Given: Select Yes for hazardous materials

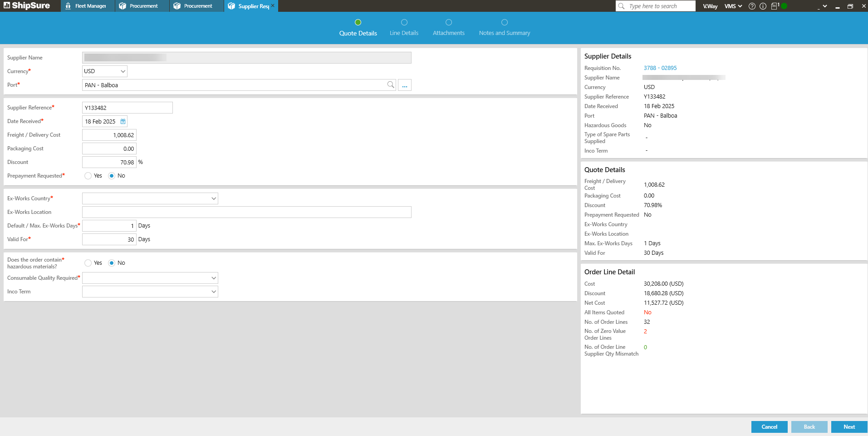Looking at the screenshot, I should 88,263.
